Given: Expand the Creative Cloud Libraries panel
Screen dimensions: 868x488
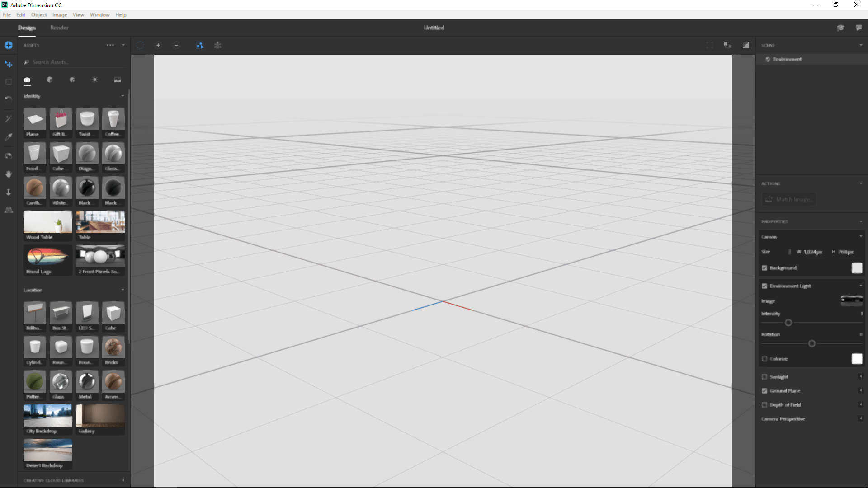Looking at the screenshot, I should click(x=123, y=480).
